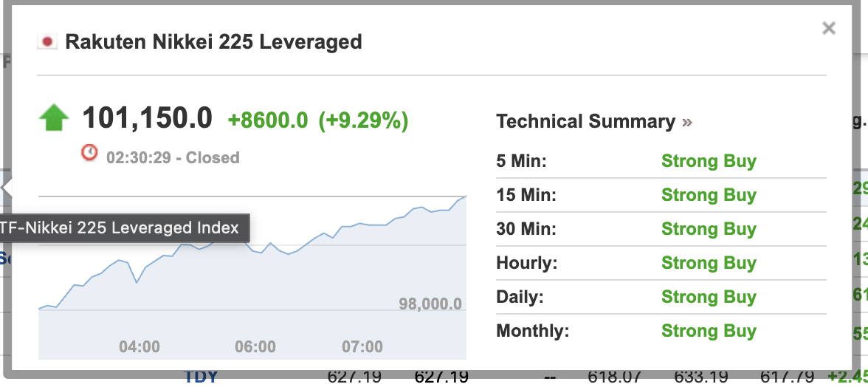Click the 101,150.0 last price value
868x387 pixels.
(148, 118)
